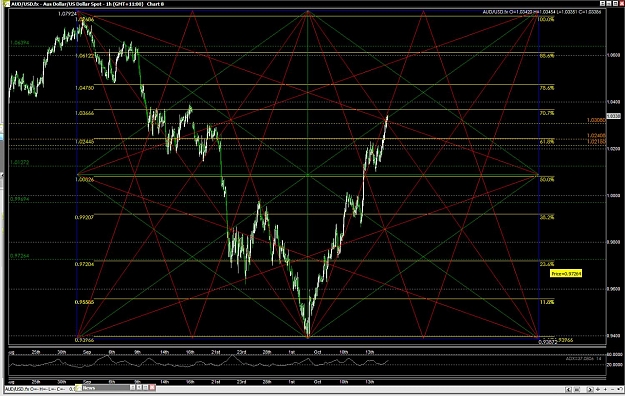
Task: Click the bold plus icon in bottom-right controls
Action: tap(598, 390)
